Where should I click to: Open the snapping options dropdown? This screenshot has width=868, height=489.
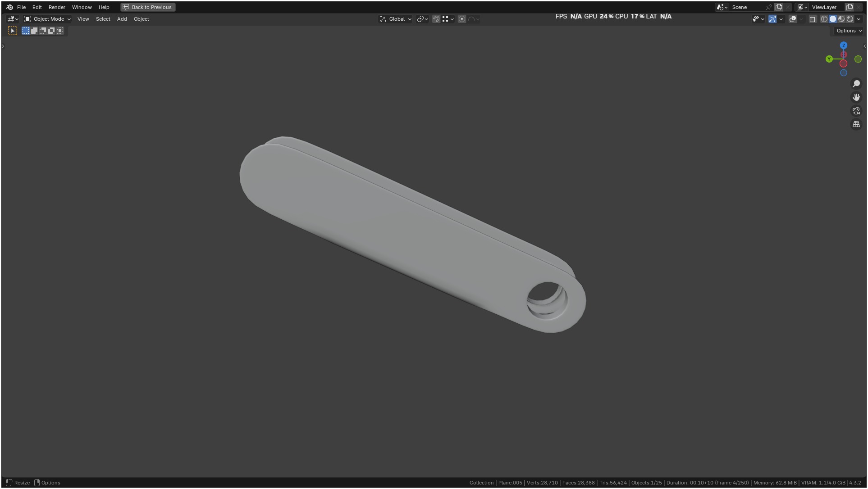pyautogui.click(x=448, y=19)
